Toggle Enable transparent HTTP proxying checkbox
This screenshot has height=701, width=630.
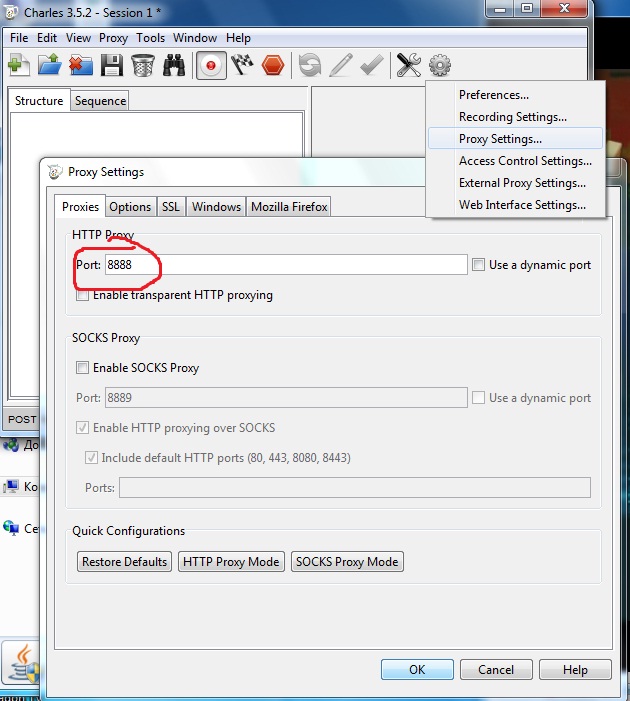click(82, 295)
